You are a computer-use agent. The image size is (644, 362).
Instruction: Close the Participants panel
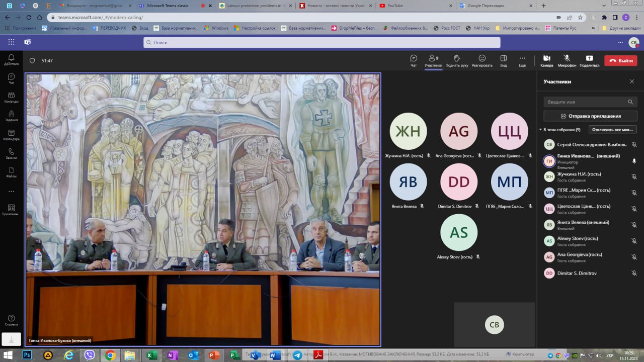632,81
